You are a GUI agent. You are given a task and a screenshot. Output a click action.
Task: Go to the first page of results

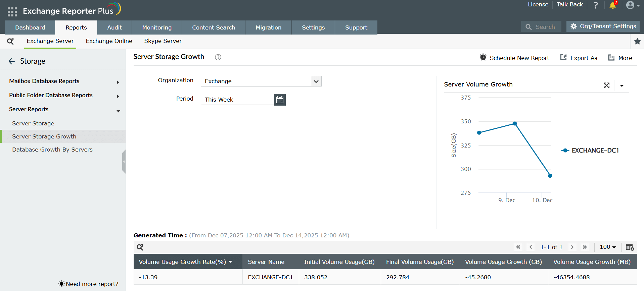[518, 247]
